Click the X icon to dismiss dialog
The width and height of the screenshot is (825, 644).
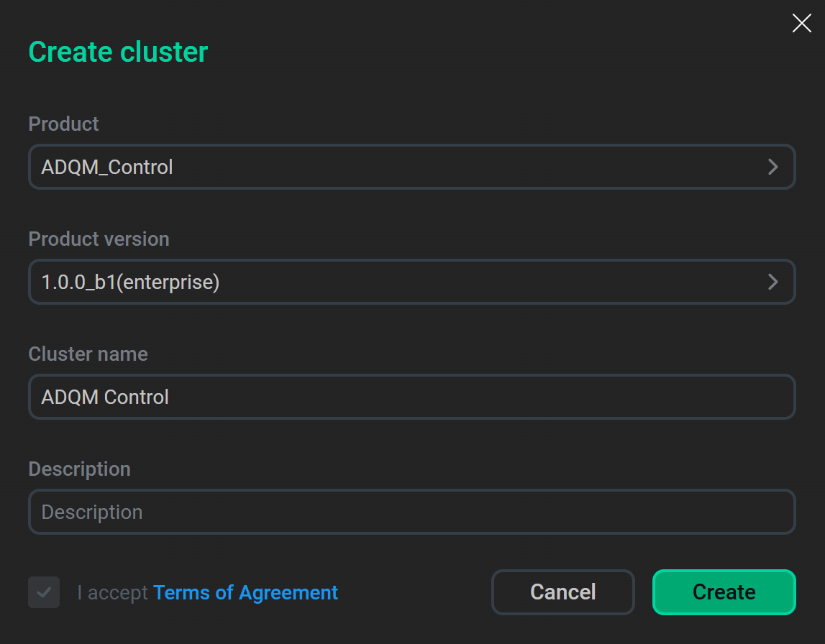[801, 22]
